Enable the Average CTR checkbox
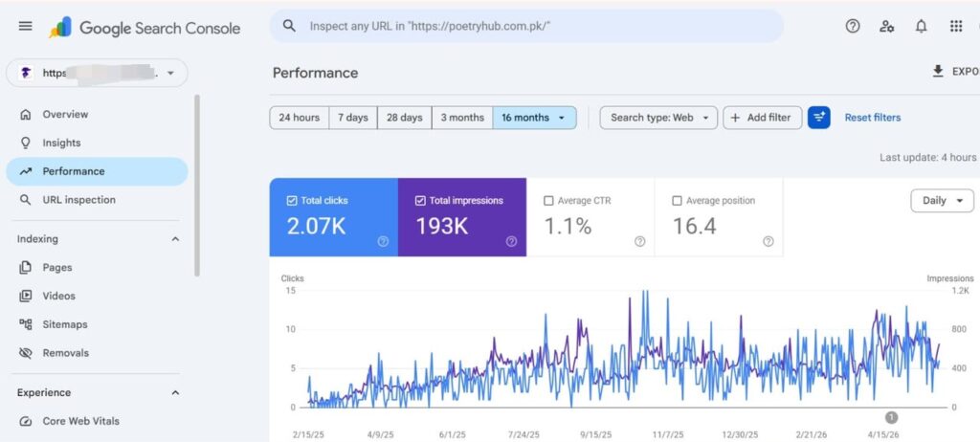Image resolution: width=980 pixels, height=442 pixels. (548, 201)
